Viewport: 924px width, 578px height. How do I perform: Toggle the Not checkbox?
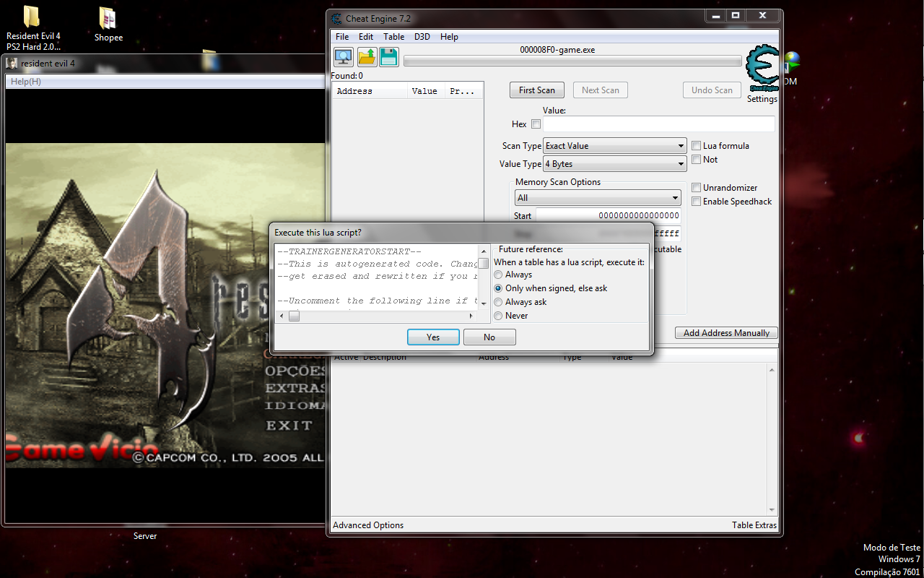[x=697, y=160]
